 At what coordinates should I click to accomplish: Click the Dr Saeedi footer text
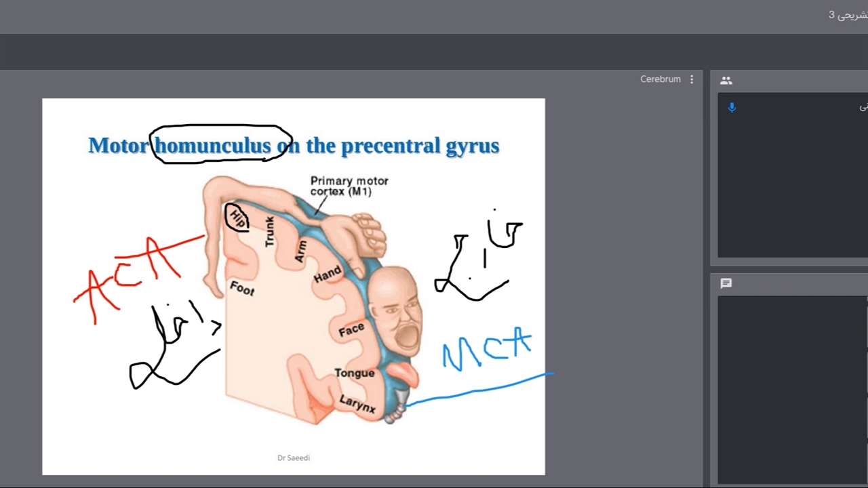point(294,457)
